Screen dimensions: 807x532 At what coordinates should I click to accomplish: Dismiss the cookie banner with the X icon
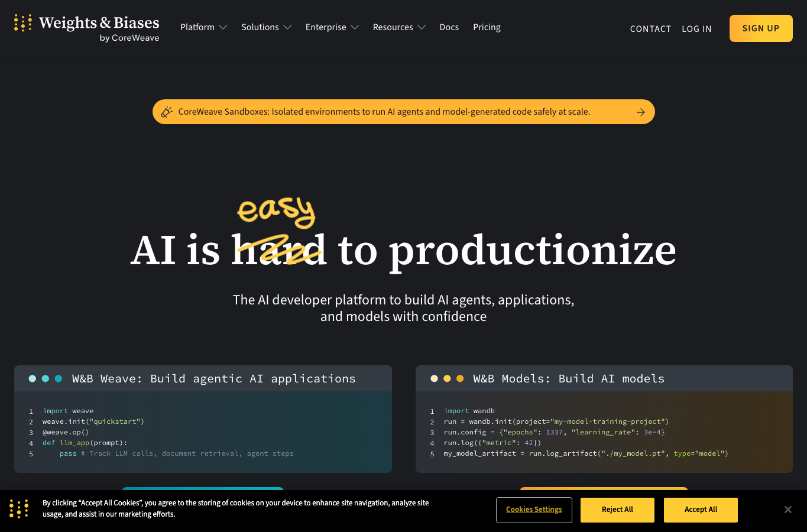coord(787,510)
